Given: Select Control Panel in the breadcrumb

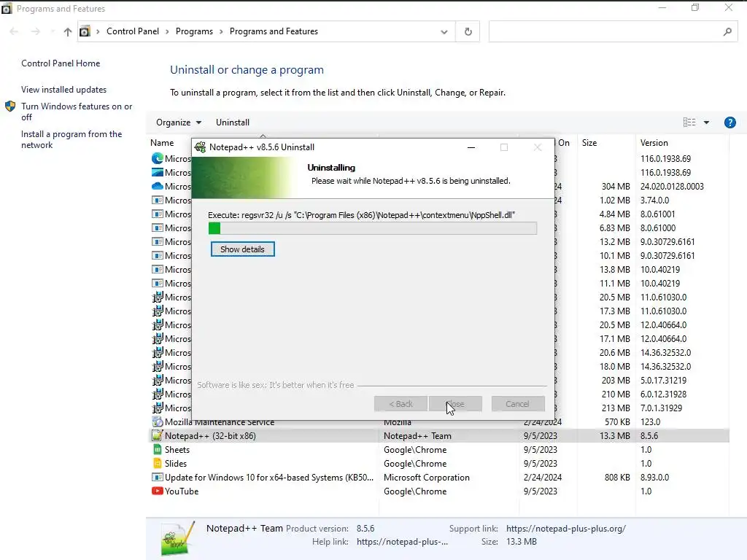Looking at the screenshot, I should (133, 31).
